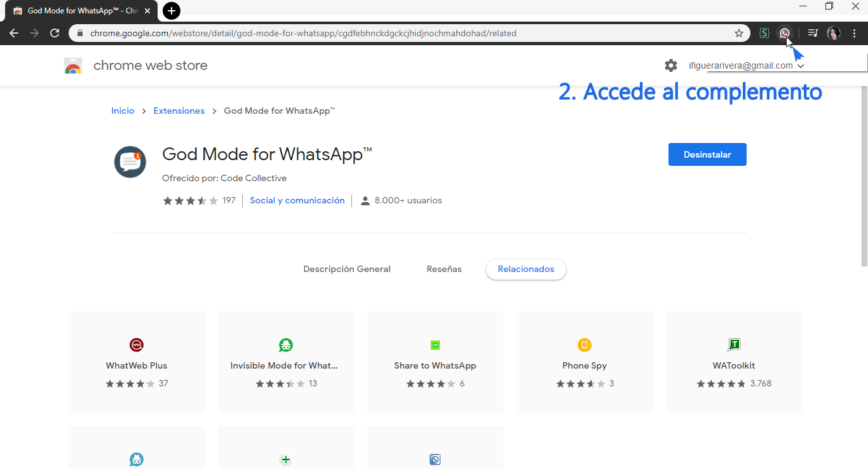Click the address bar URL
This screenshot has height=469, width=868.
point(303,33)
